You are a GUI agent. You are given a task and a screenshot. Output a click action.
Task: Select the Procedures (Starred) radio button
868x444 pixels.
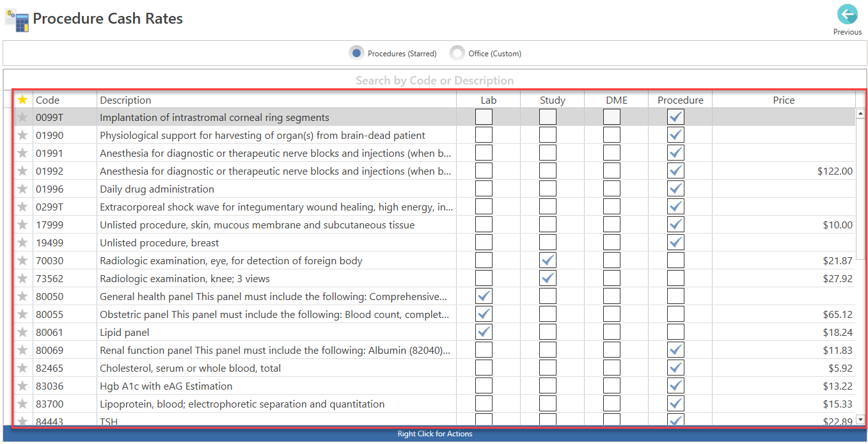tap(356, 53)
